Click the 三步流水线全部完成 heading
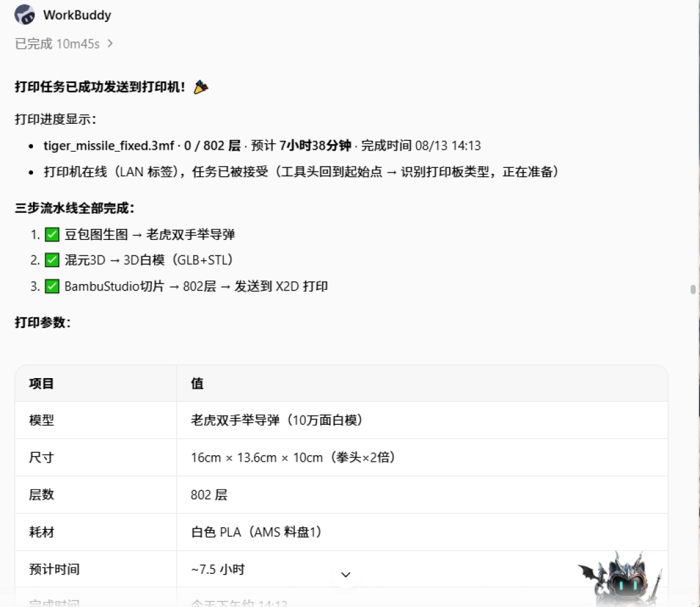This screenshot has height=607, width=700. tap(75, 208)
